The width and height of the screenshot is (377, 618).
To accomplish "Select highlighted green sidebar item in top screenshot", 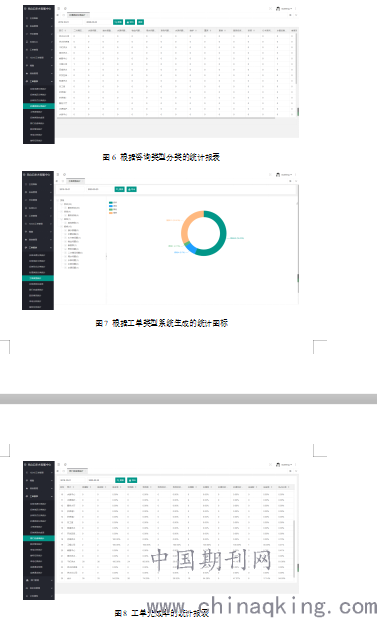I will pos(39,106).
